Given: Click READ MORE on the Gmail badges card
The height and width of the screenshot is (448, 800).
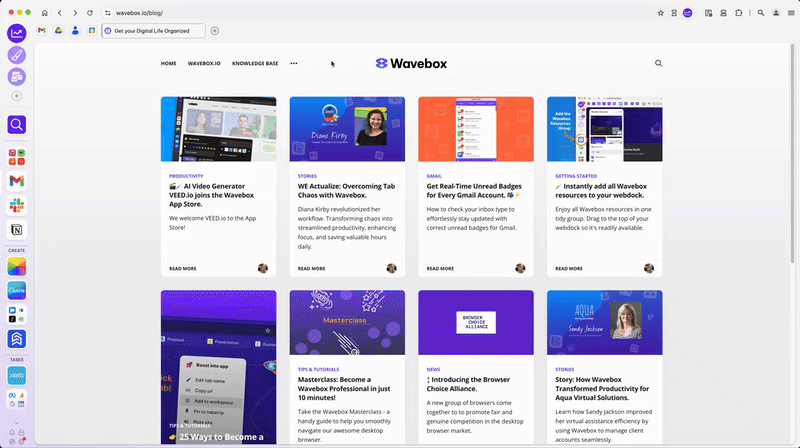Looking at the screenshot, I should coord(440,268).
